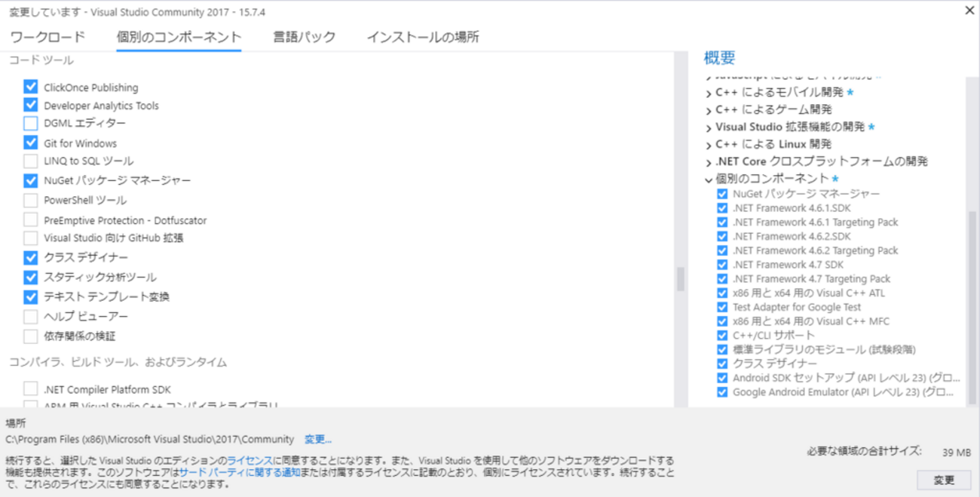Expand C++ によるモバイル開発 in summary
This screenshot has height=497, width=980.
click(x=709, y=93)
